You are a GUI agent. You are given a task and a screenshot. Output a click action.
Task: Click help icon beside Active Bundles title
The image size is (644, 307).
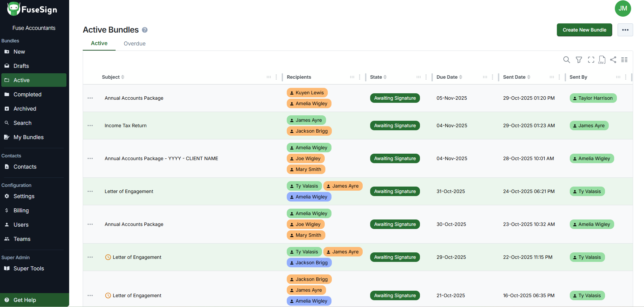point(145,30)
